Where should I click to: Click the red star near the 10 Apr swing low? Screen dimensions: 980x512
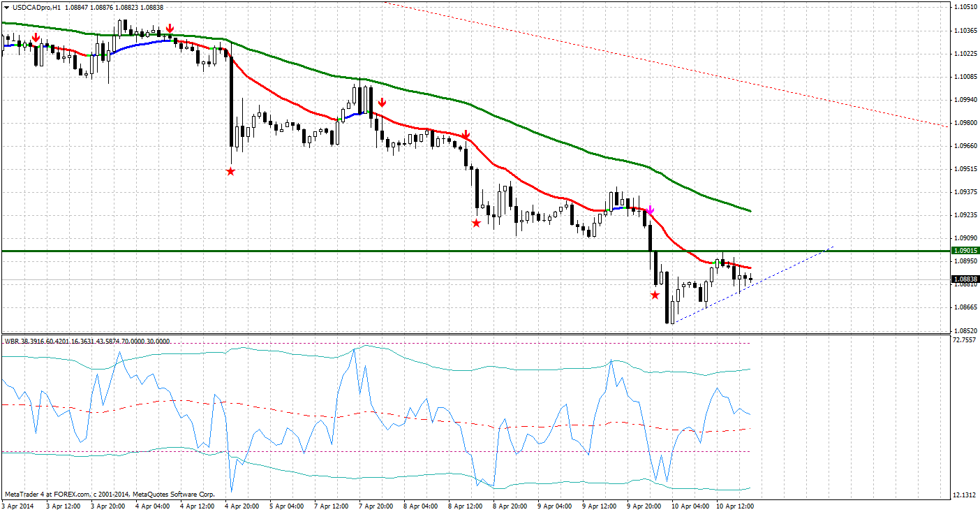[x=654, y=295]
